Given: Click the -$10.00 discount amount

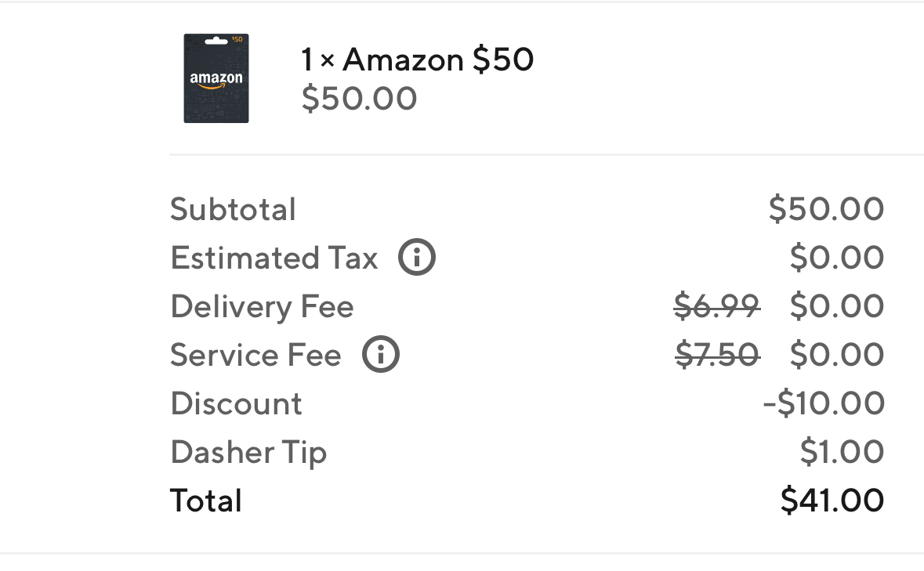Looking at the screenshot, I should (824, 403).
